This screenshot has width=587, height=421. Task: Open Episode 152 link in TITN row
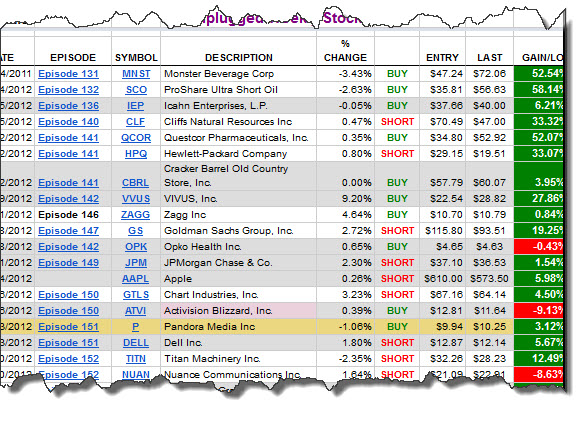pos(69,359)
